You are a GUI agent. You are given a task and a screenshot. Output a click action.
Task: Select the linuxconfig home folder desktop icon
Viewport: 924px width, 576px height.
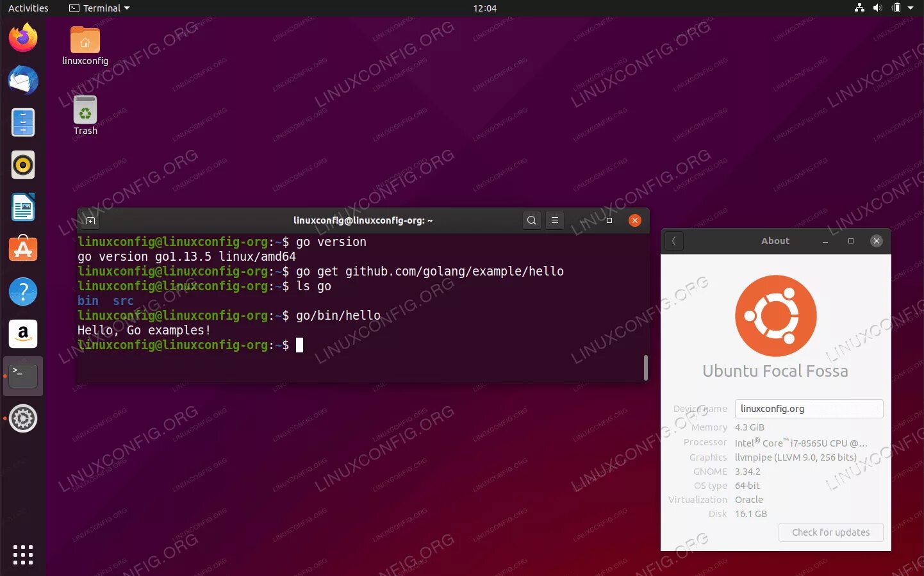(85, 46)
